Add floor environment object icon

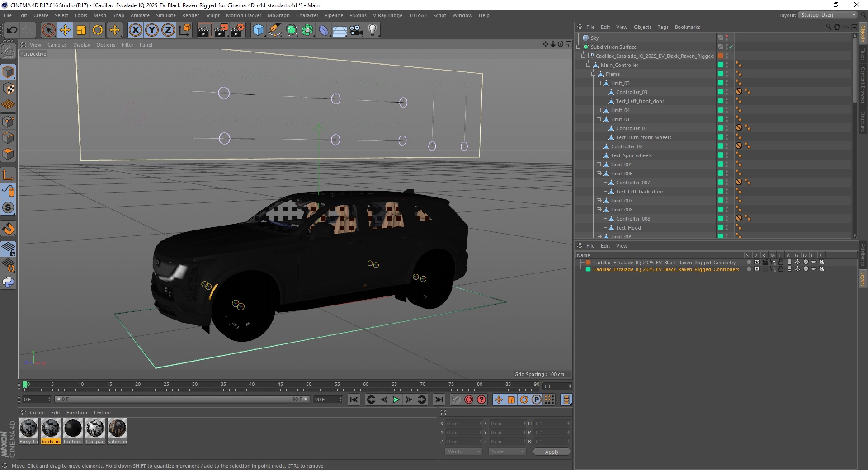[x=340, y=30]
